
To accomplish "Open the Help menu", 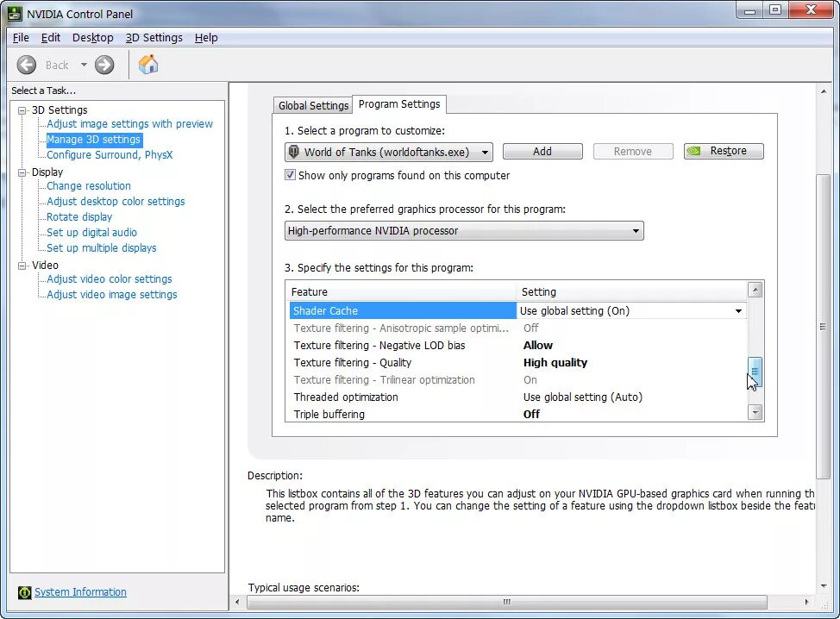I will [206, 37].
